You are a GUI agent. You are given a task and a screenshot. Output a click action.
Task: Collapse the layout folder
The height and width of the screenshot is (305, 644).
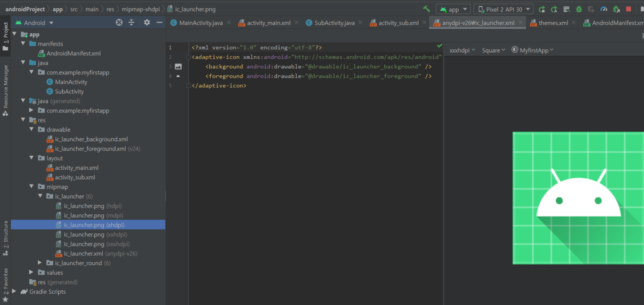point(32,158)
